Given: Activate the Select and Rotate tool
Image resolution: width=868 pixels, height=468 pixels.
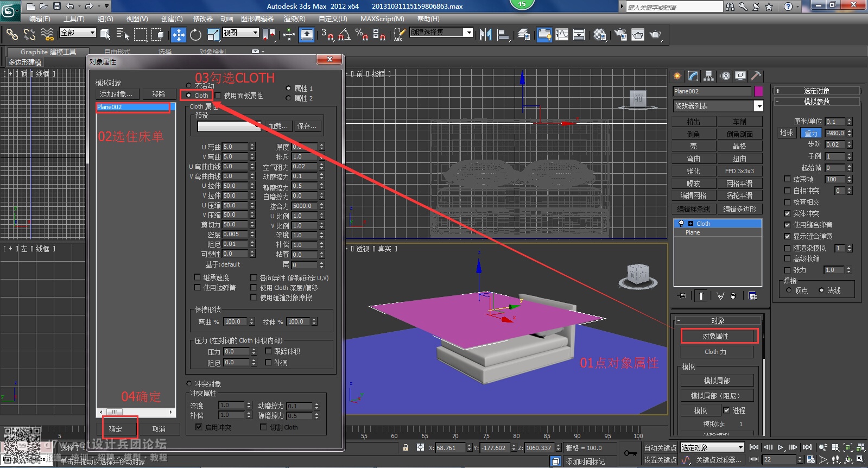Looking at the screenshot, I should point(195,35).
